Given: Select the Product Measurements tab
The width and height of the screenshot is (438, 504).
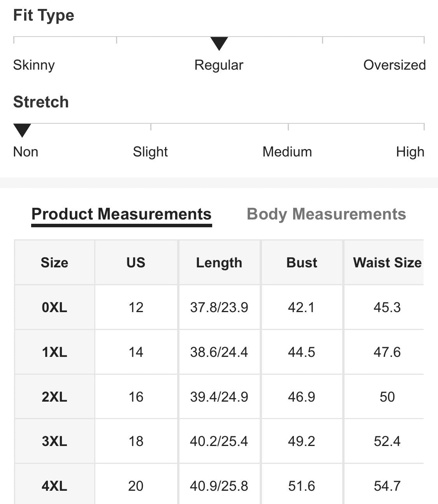Looking at the screenshot, I should [x=121, y=215].
